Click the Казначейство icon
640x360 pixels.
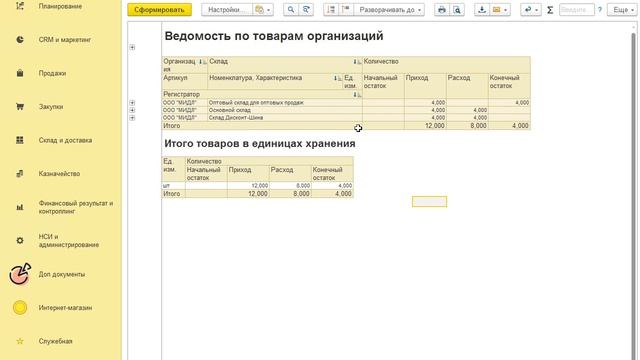coord(20,173)
